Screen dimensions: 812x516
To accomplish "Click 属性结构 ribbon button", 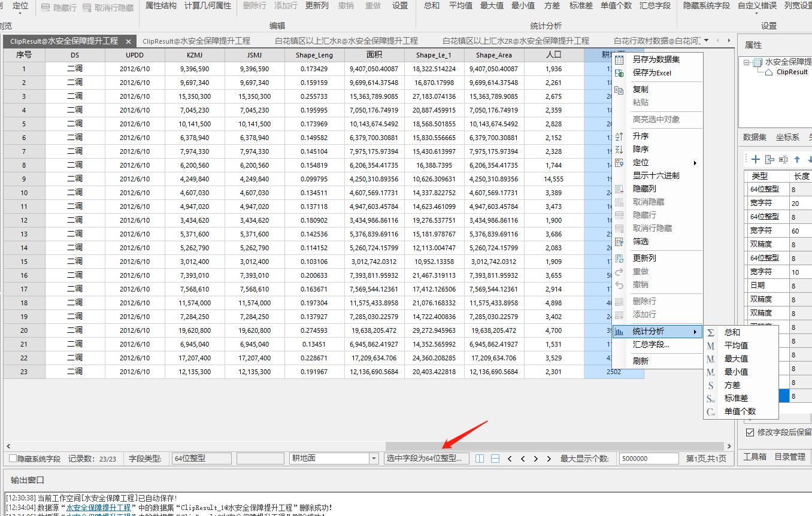I will [161, 5].
